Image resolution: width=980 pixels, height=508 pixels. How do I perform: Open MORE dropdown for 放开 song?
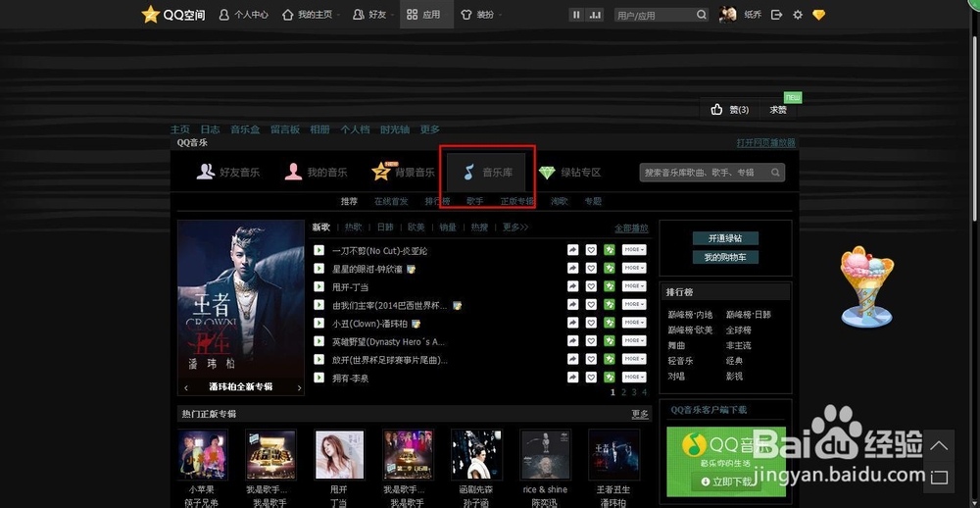point(634,359)
